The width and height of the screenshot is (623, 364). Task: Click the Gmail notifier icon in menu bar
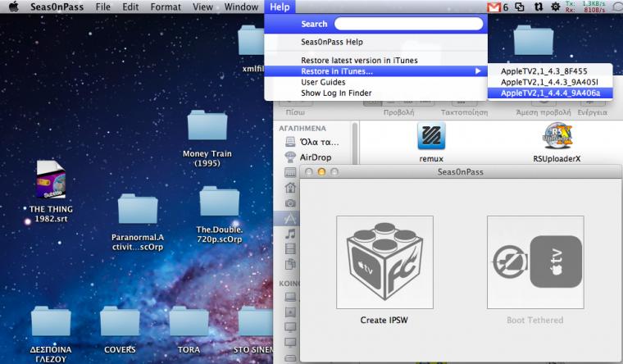tap(493, 7)
